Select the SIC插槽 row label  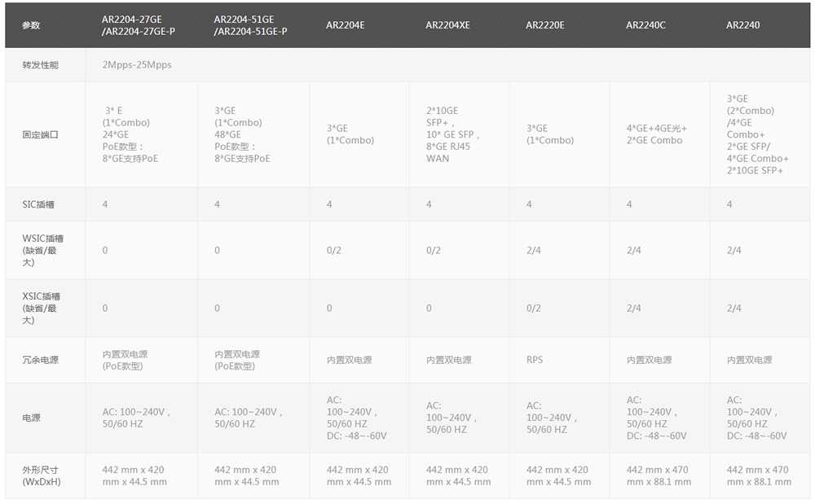38,204
